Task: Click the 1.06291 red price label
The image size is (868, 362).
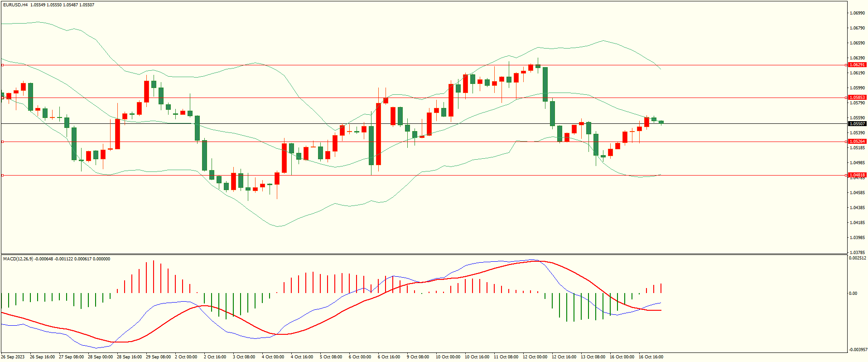Action: coord(857,65)
